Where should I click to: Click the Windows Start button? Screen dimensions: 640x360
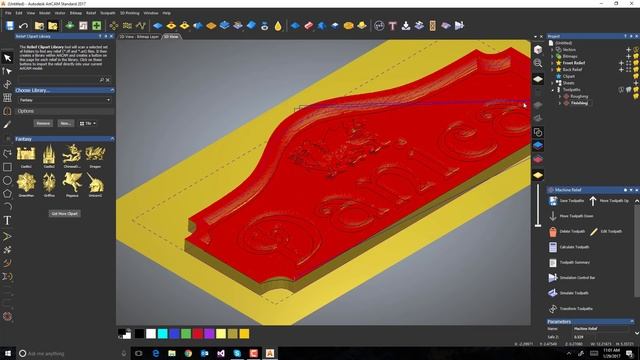8,353
